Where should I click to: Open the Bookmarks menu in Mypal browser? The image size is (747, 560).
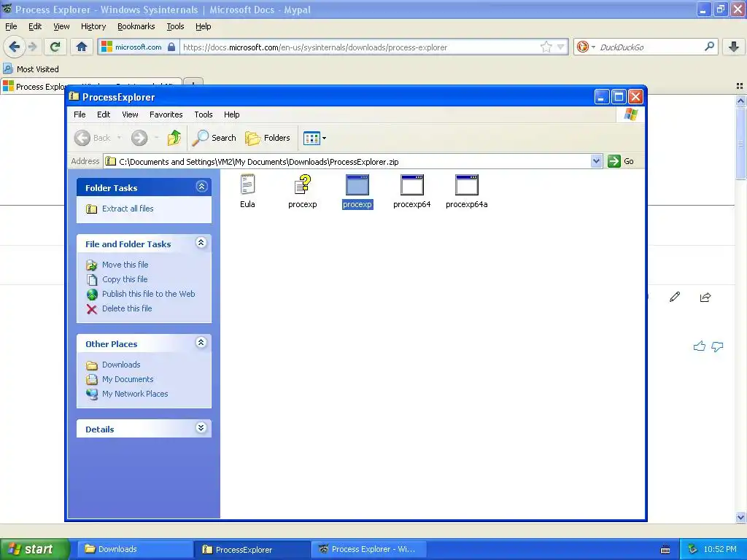(x=136, y=26)
